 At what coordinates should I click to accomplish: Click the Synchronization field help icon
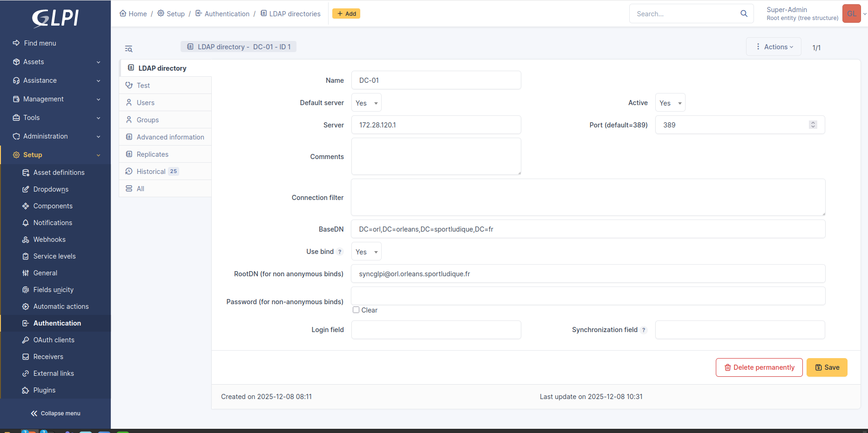point(644,330)
